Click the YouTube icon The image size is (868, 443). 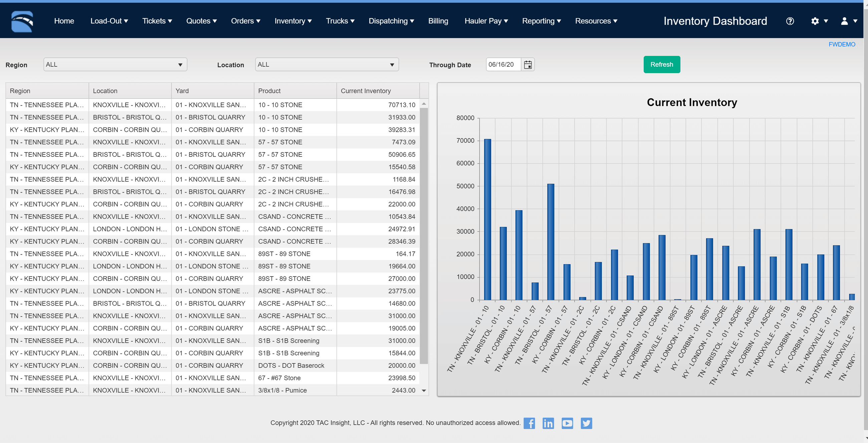[x=568, y=423]
